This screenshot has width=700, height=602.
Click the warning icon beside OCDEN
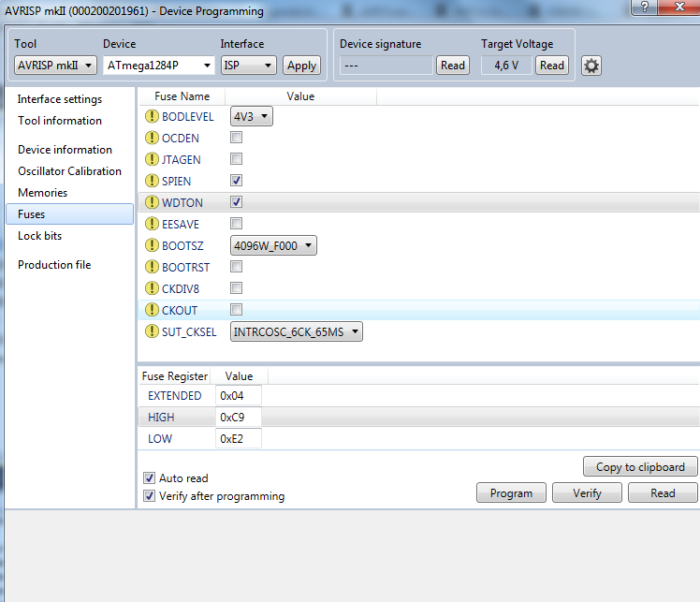click(152, 138)
